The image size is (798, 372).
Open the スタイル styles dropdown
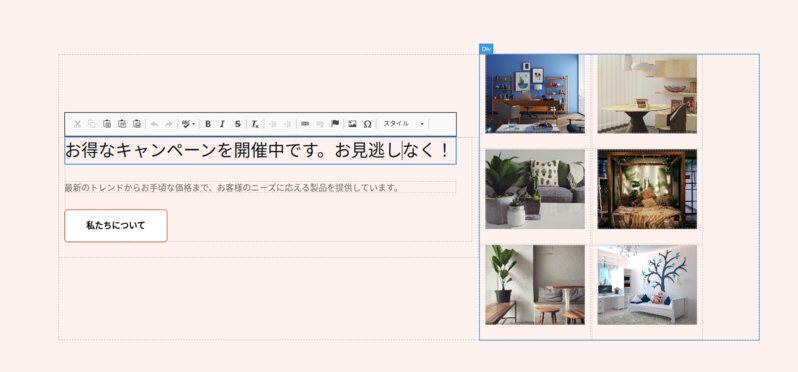pyautogui.click(x=403, y=124)
